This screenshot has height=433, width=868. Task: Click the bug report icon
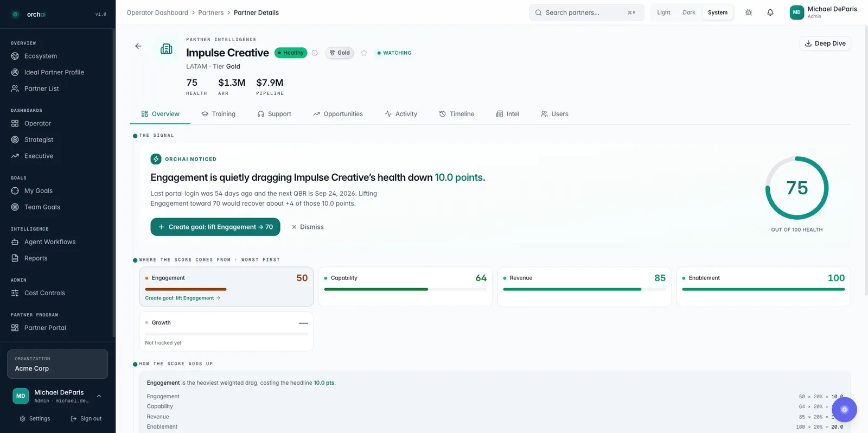(749, 12)
